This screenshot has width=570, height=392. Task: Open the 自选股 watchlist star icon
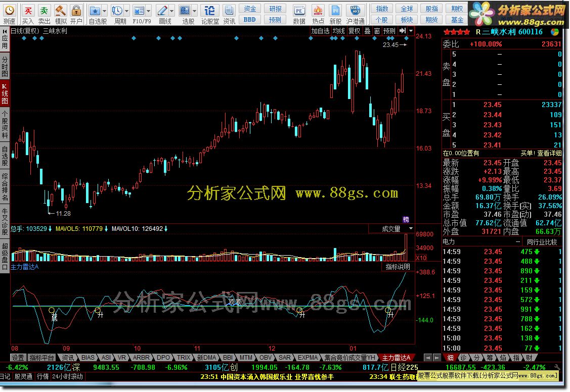coord(95,11)
